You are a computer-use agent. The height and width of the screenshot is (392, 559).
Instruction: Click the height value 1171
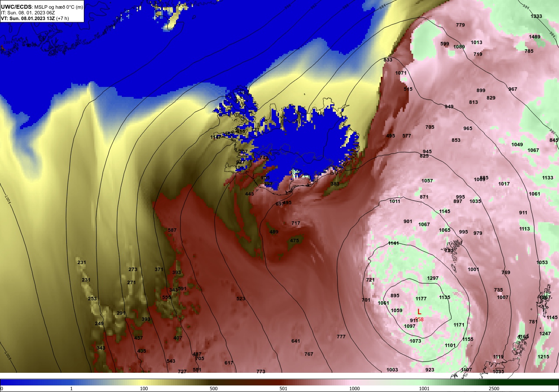pyautogui.click(x=459, y=325)
